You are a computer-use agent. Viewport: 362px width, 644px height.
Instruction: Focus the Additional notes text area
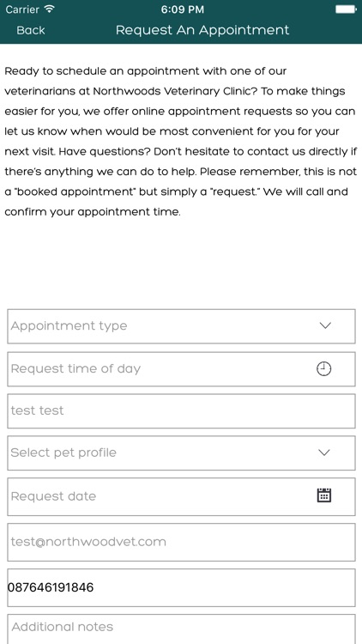pyautogui.click(x=181, y=629)
